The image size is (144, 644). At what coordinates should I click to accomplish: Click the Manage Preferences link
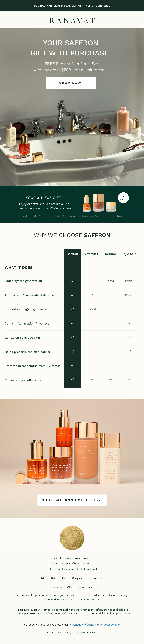(x=84, y=624)
